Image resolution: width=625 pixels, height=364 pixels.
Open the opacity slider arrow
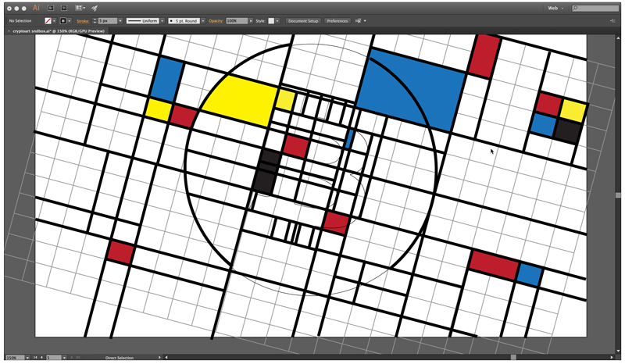click(251, 21)
